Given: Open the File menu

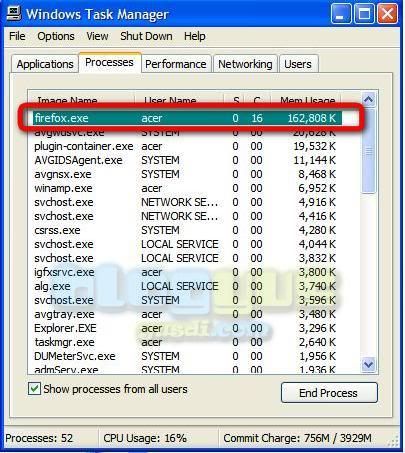Looking at the screenshot, I should coord(17,36).
